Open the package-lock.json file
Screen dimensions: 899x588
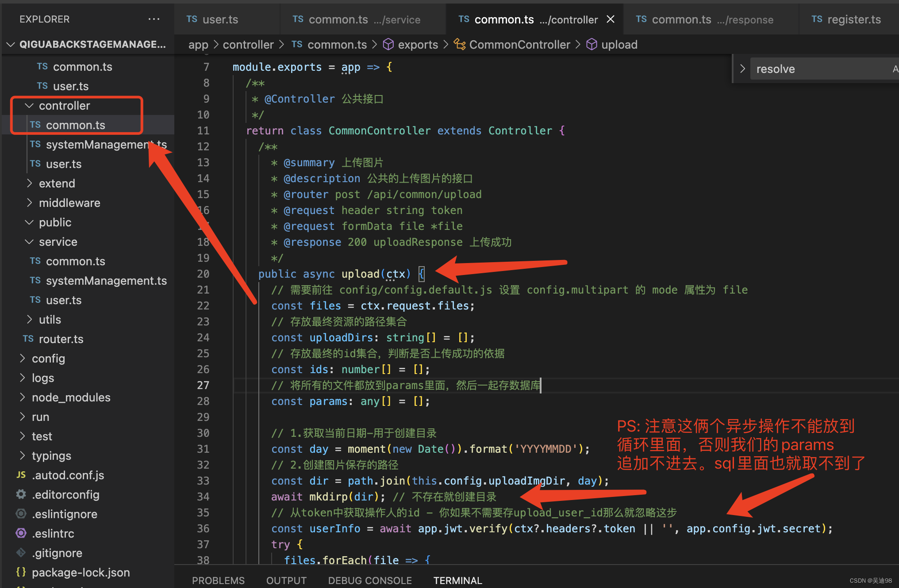click(88, 573)
